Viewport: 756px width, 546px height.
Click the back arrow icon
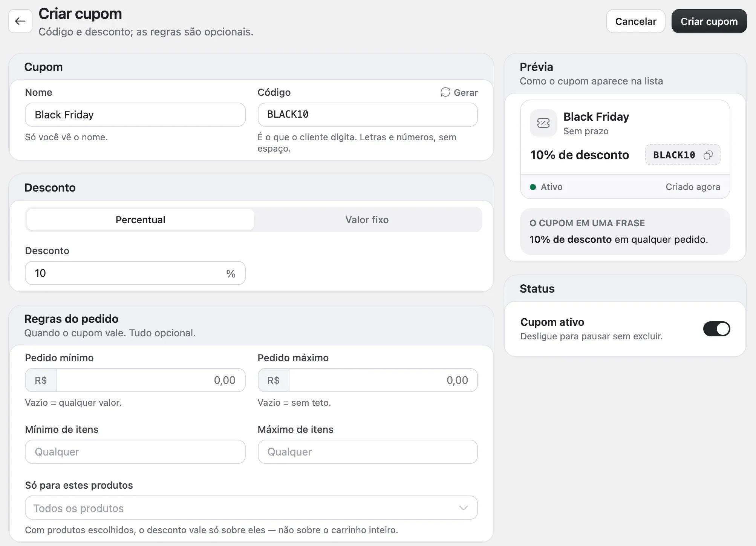point(20,21)
